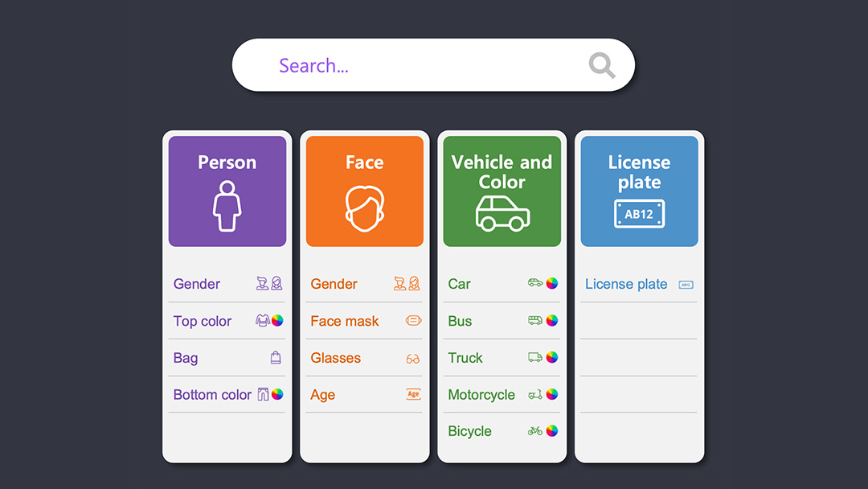
Task: Click the AB12 license plate icon
Action: click(639, 213)
